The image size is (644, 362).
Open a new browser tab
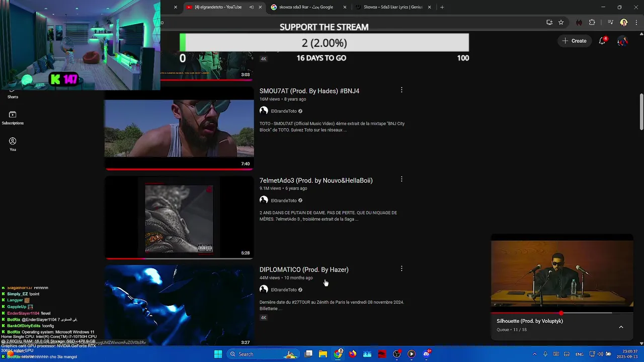[x=442, y=7]
